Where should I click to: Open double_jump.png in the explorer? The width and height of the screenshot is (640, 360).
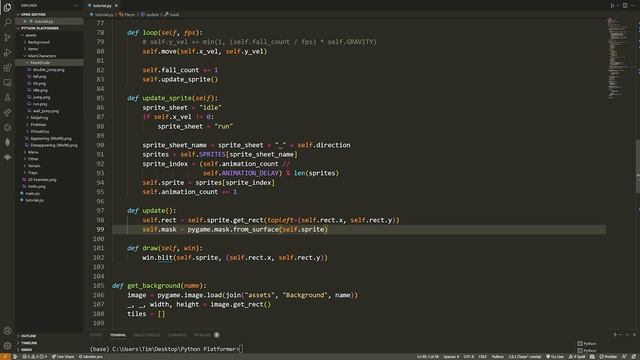coord(49,70)
